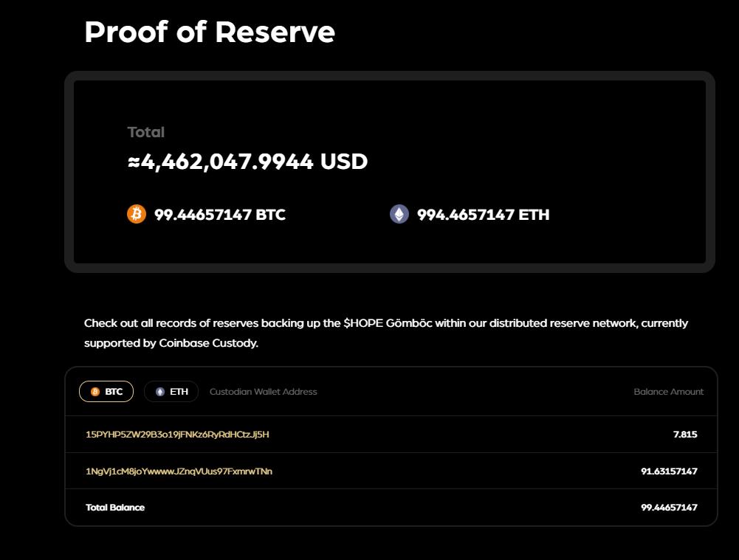
Task: Click the Custodian Wallet Address column header
Action: pos(264,392)
